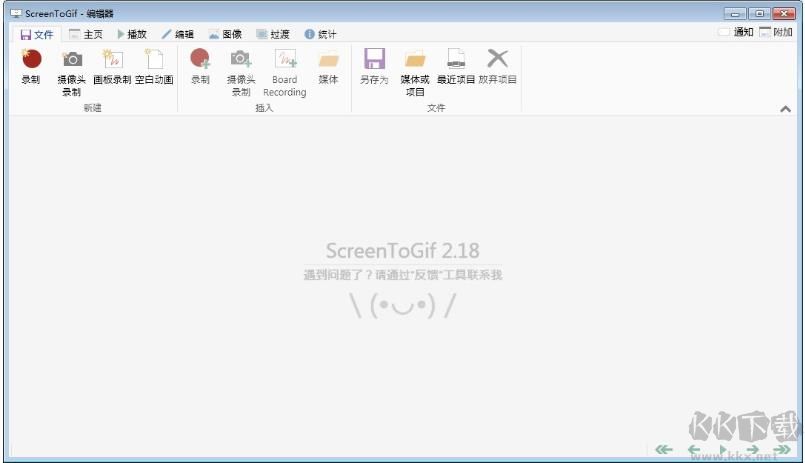Insert webcam recording in 插入 group
The image size is (805, 463).
tap(241, 72)
